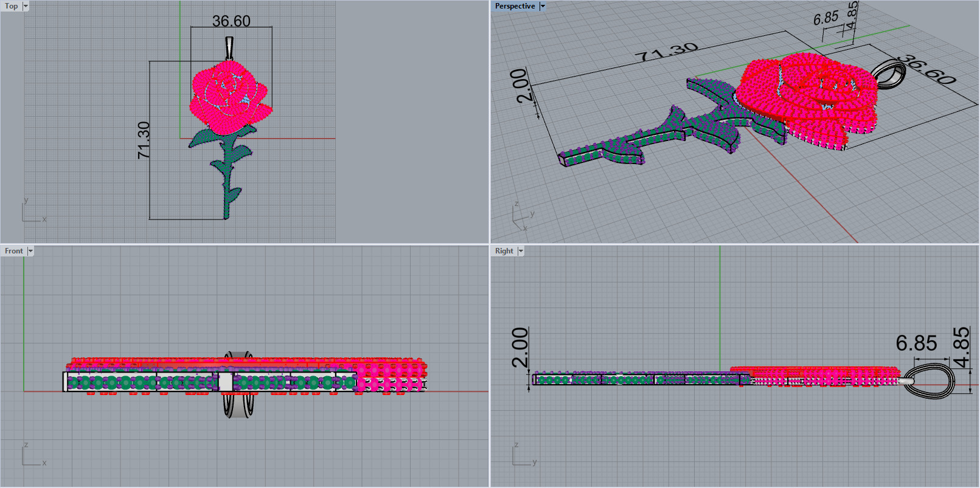Select the 6.85 dimension in Right view
This screenshot has width=980, height=488.
pos(916,343)
